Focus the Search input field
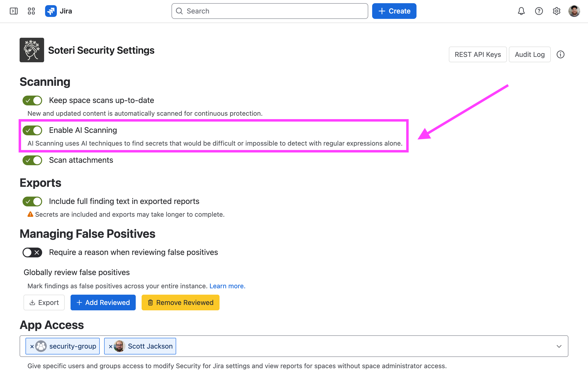Image resolution: width=588 pixels, height=378 pixels. click(x=269, y=11)
